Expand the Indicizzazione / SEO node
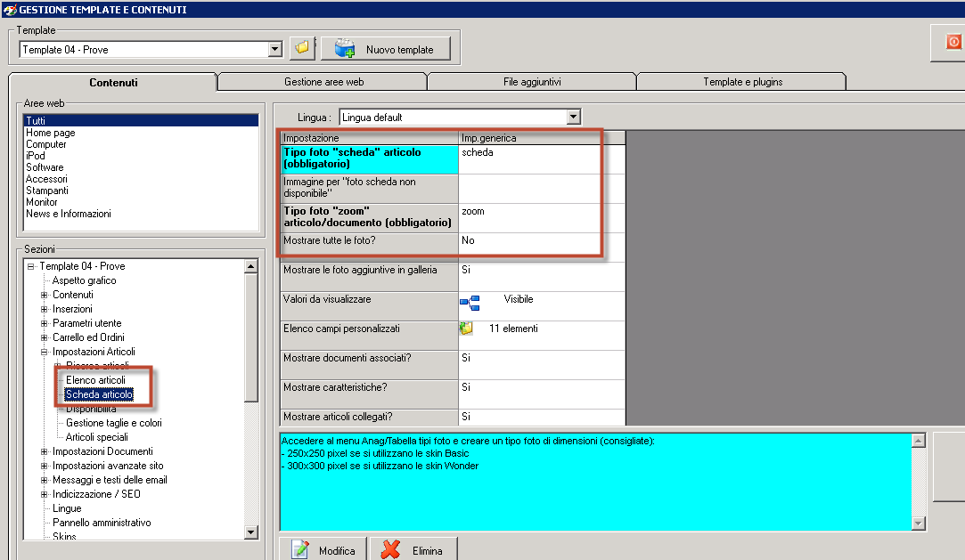Image resolution: width=965 pixels, height=560 pixels. [45, 494]
